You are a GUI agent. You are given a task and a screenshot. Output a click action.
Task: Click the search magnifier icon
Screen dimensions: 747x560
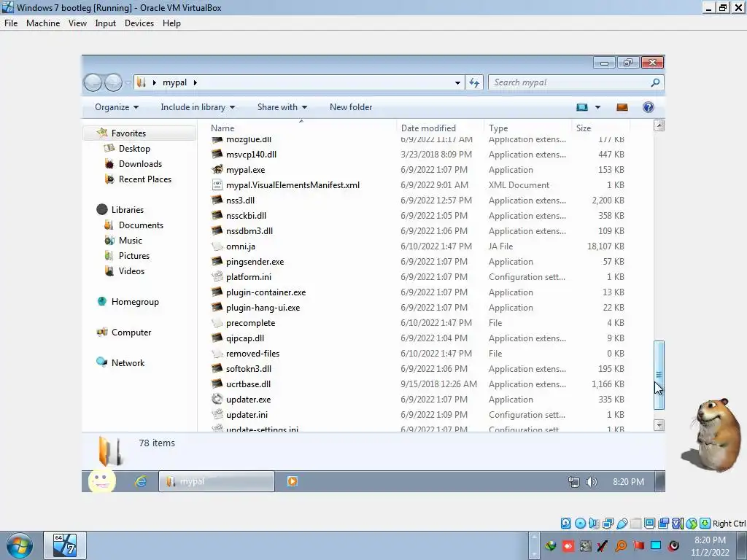[655, 82]
